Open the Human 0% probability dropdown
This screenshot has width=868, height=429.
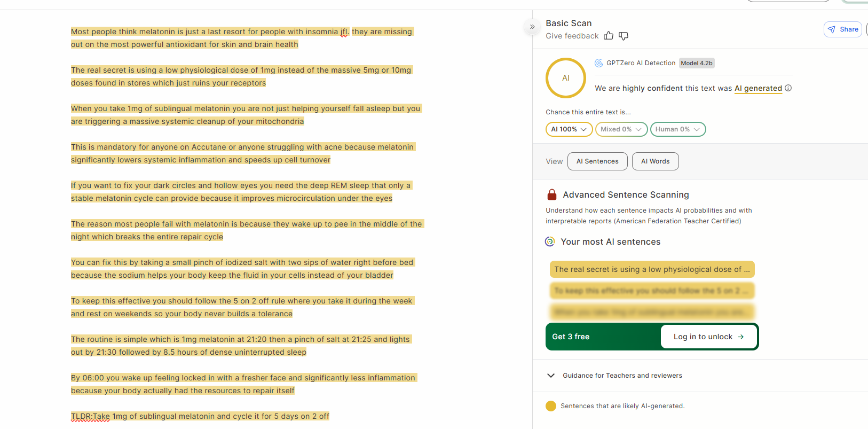[677, 129]
